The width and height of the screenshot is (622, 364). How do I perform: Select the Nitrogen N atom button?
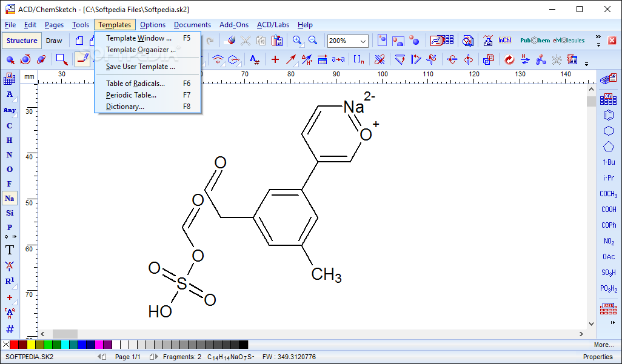(10, 154)
